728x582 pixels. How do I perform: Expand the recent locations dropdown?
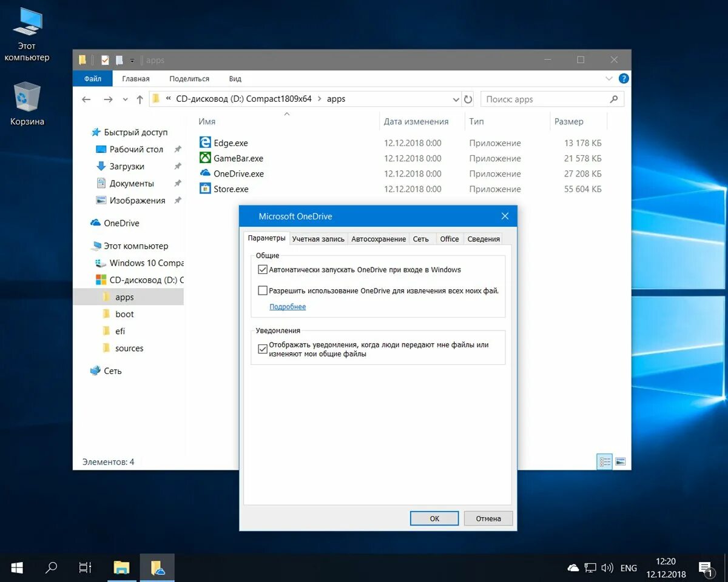point(125,99)
